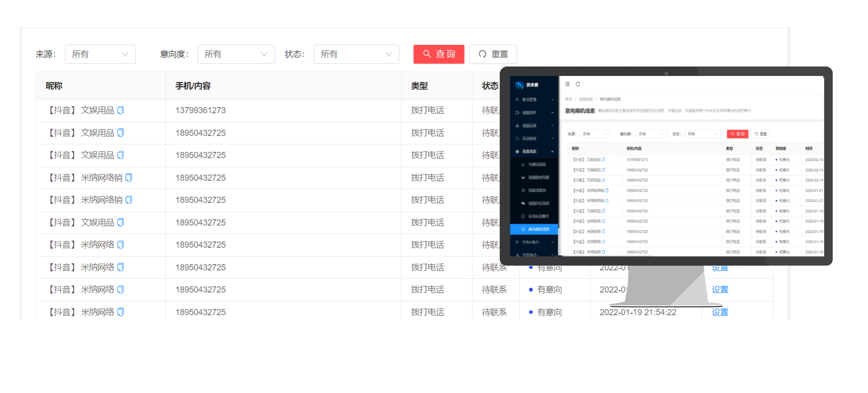This screenshot has width=868, height=393.
Task: Click the refresh icon in monitor preview header
Action: 578,84
